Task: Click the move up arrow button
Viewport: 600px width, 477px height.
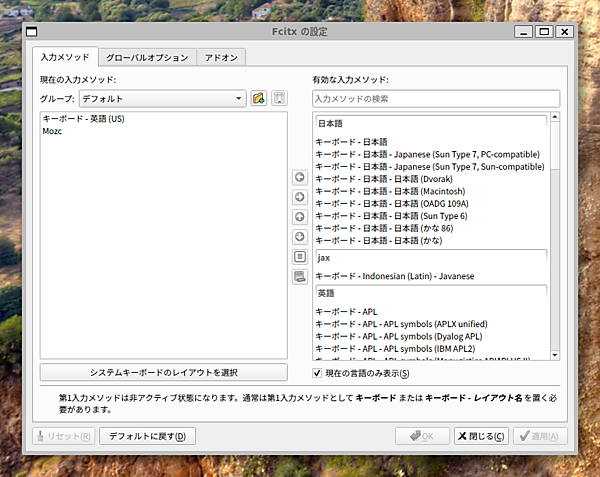Action: tap(299, 217)
